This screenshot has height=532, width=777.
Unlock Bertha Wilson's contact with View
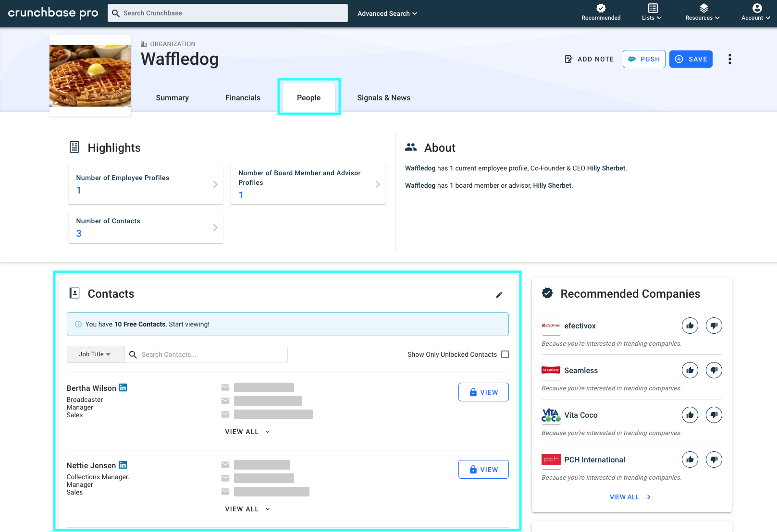(483, 392)
